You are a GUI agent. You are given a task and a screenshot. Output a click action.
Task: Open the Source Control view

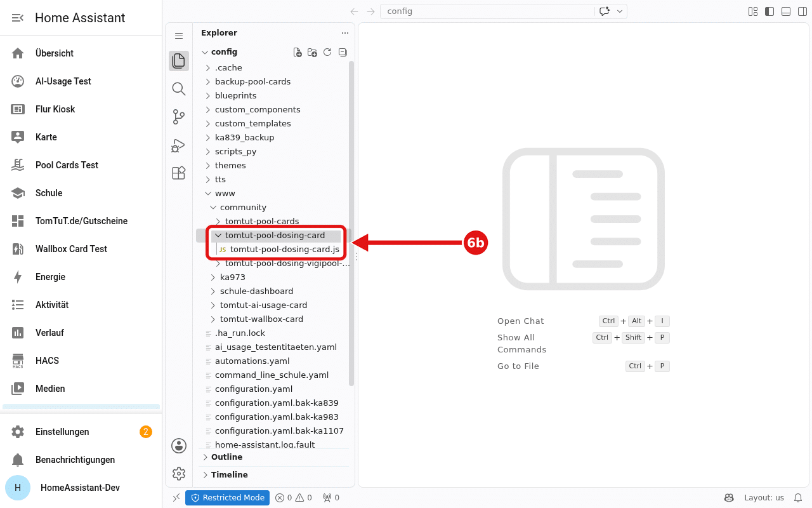179,117
